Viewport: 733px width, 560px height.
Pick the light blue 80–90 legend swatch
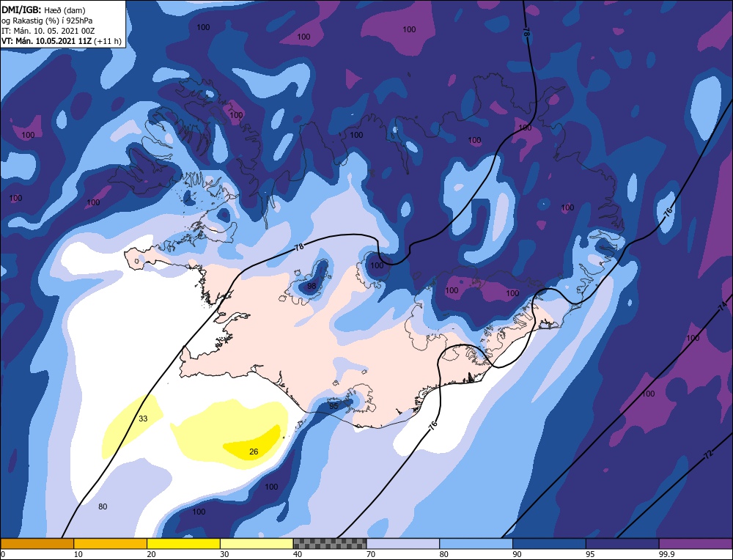[x=476, y=543]
